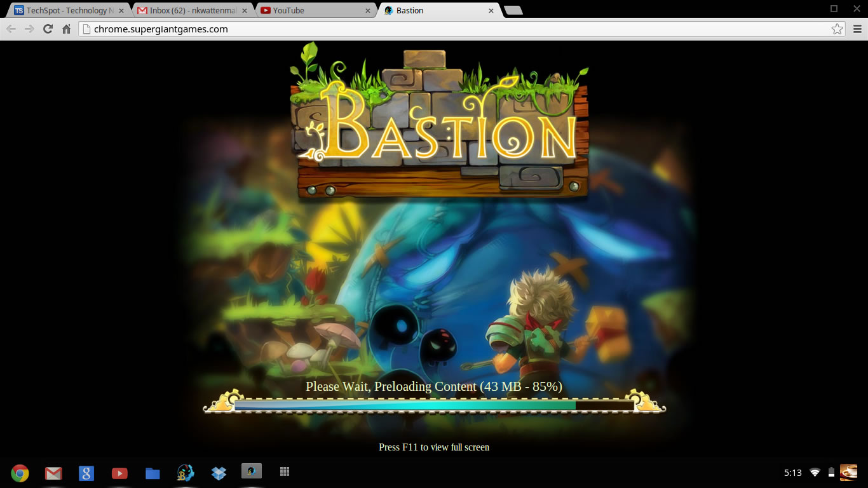Viewport: 868px width, 488px height.
Task: Launch the Bastion app icon on shelf
Action: (186, 473)
